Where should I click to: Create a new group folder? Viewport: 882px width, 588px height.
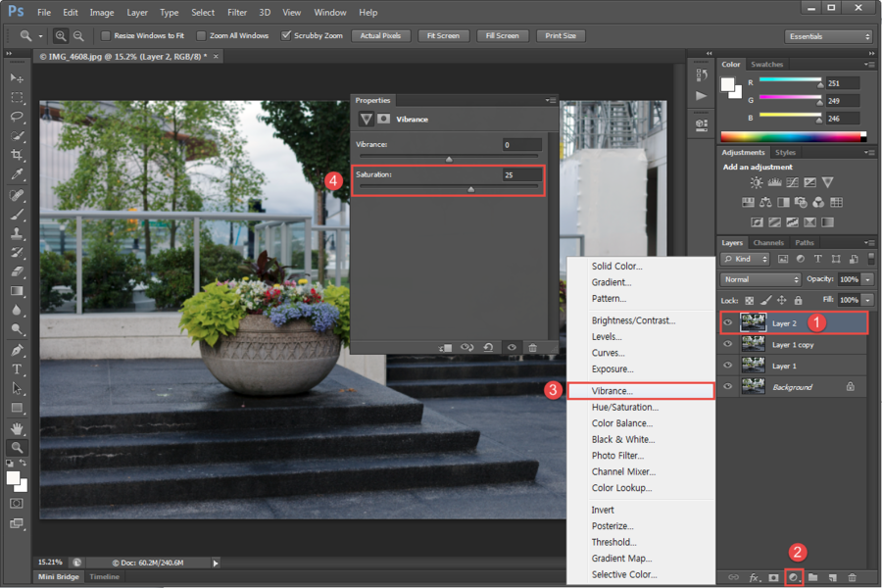[812, 577]
